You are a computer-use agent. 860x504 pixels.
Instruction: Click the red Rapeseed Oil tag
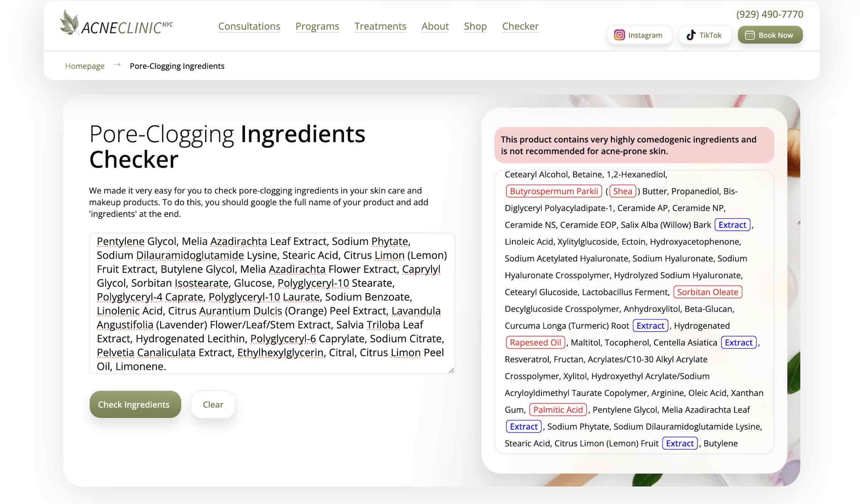coord(535,342)
